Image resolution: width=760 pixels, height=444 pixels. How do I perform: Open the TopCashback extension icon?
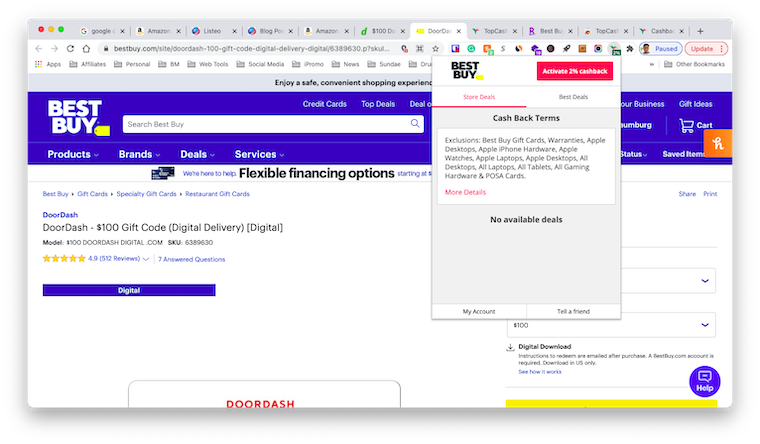pyautogui.click(x=615, y=49)
